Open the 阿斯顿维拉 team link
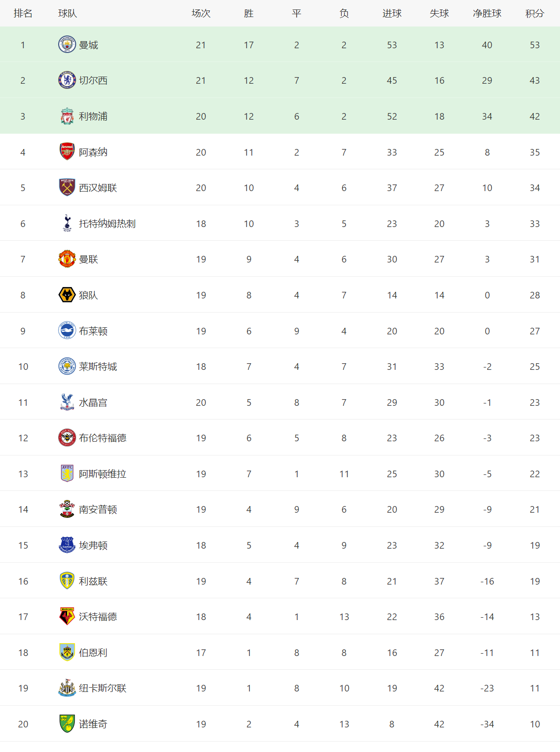 pyautogui.click(x=103, y=474)
